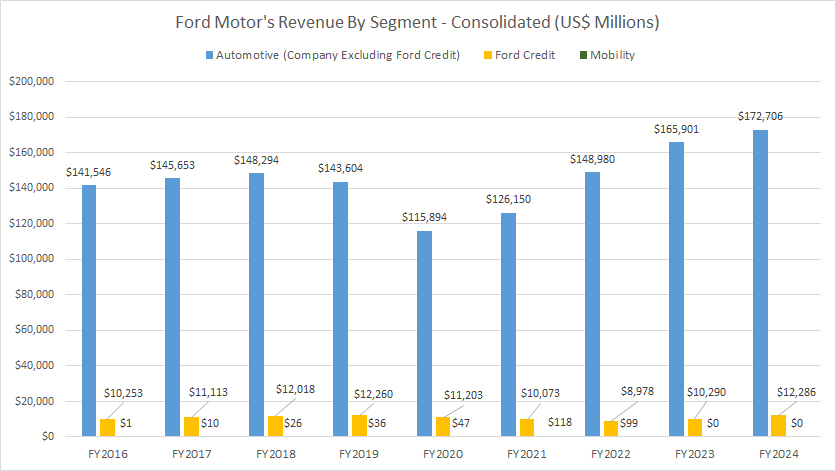
Task: Click the $143,604 data label
Action: (340, 169)
